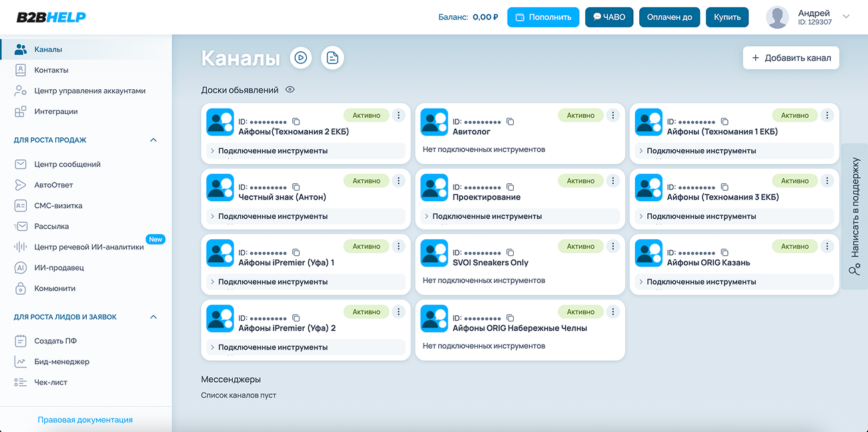Copy ID of Честный знак (Антон) channel
The image size is (868, 432).
[296, 187]
